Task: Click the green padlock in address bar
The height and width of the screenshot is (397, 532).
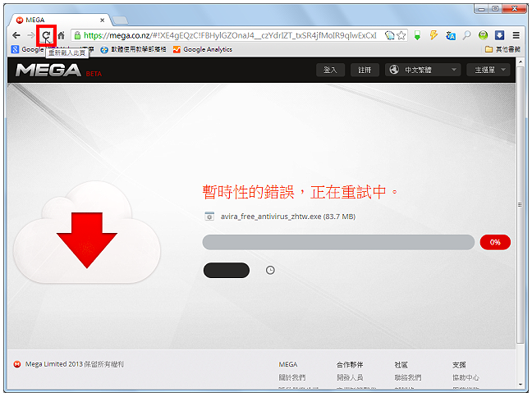Action: (x=77, y=35)
